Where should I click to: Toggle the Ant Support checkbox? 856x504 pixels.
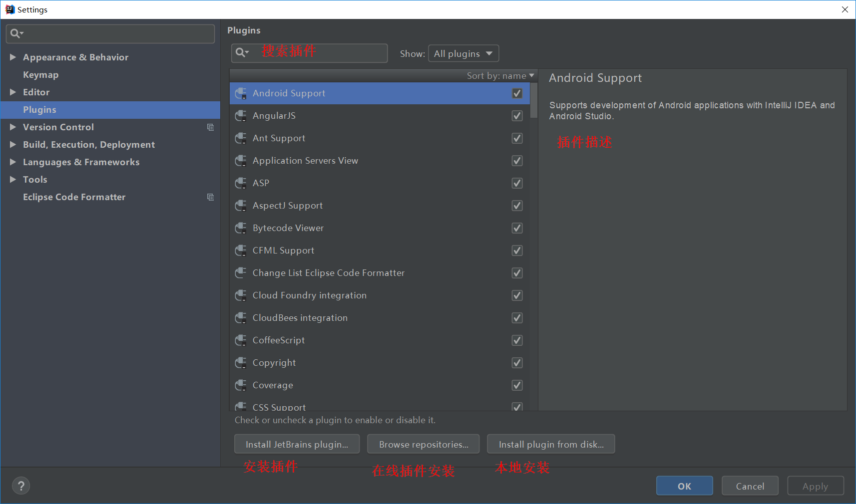(517, 138)
